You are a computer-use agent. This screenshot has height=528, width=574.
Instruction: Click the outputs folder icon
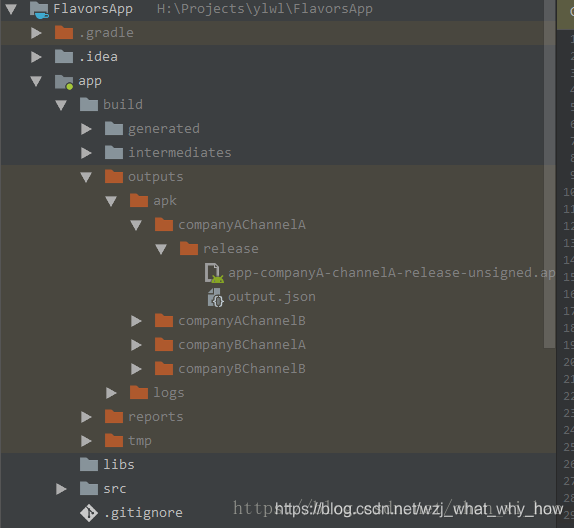tap(114, 176)
